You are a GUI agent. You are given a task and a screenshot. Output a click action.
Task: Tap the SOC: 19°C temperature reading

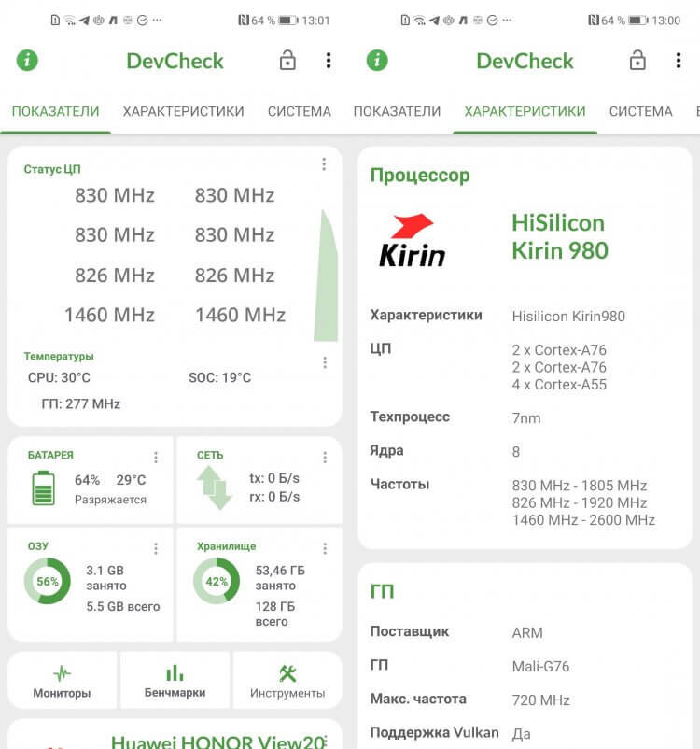pyautogui.click(x=219, y=377)
